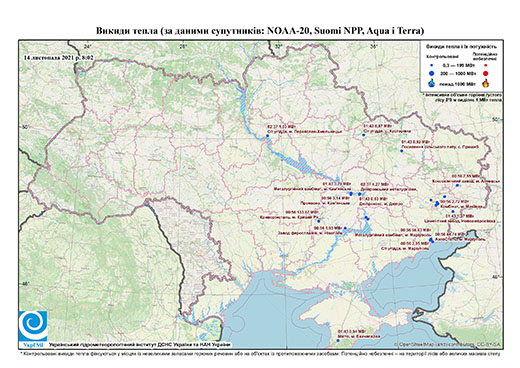Click the institute name caption beside logo
The width and height of the screenshot is (520, 368).
pos(140,344)
